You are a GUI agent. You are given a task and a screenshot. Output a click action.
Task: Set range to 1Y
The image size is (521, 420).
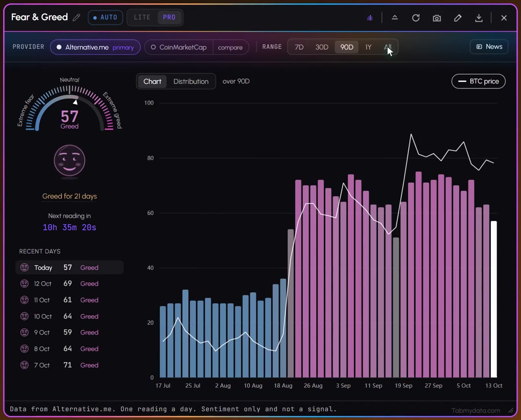368,47
